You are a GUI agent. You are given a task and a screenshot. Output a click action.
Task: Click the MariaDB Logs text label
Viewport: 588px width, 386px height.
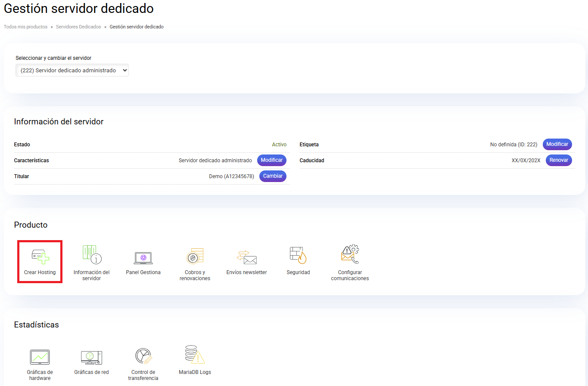coord(195,372)
